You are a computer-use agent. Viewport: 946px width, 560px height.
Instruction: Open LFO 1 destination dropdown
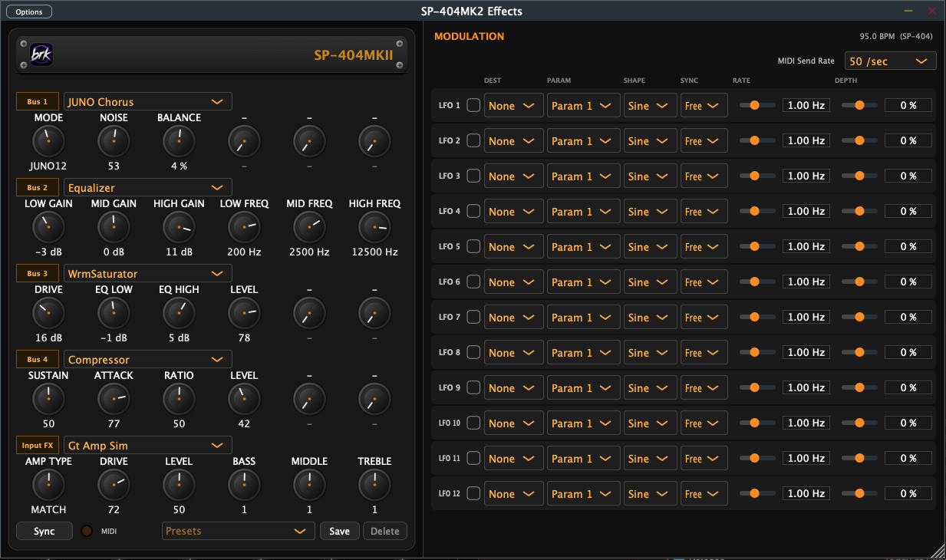(513, 106)
